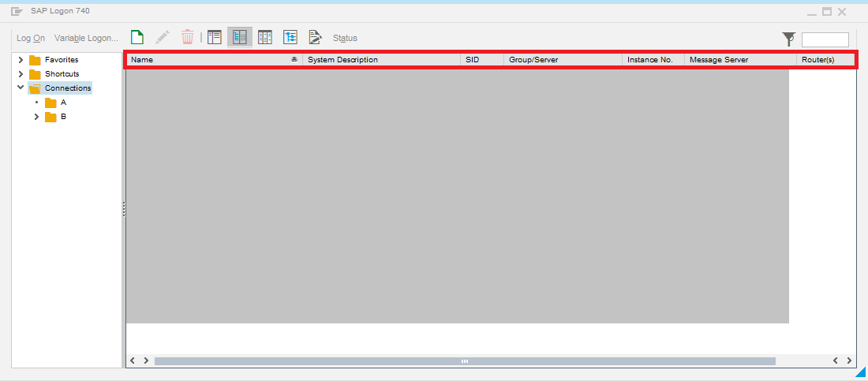The width and height of the screenshot is (868, 381).
Task: Switch to Tree view icon
Action: tap(290, 37)
